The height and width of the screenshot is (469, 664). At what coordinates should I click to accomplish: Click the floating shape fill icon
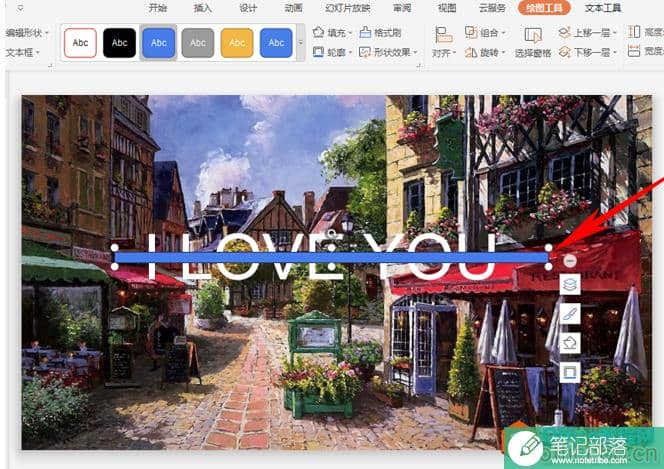pyautogui.click(x=570, y=343)
